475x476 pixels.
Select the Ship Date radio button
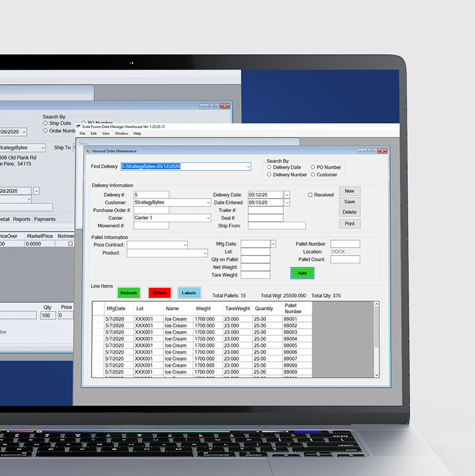point(46,123)
